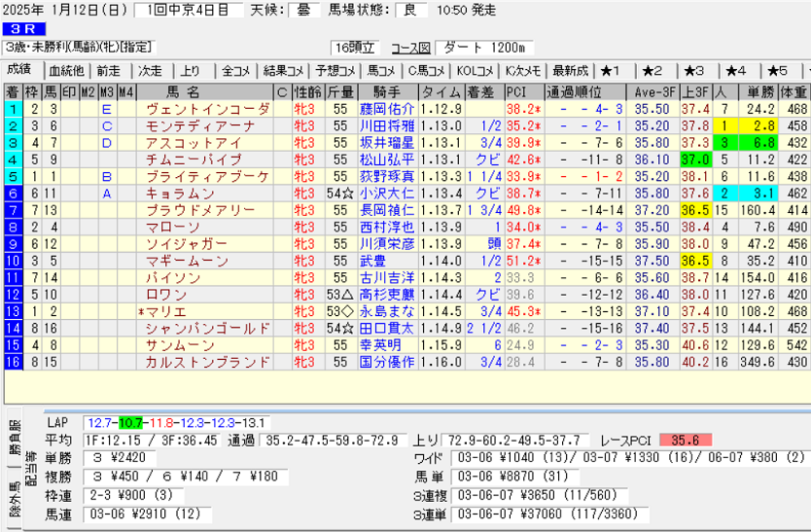Switch to the 前走 tab
811x532 pixels.
click(x=109, y=70)
